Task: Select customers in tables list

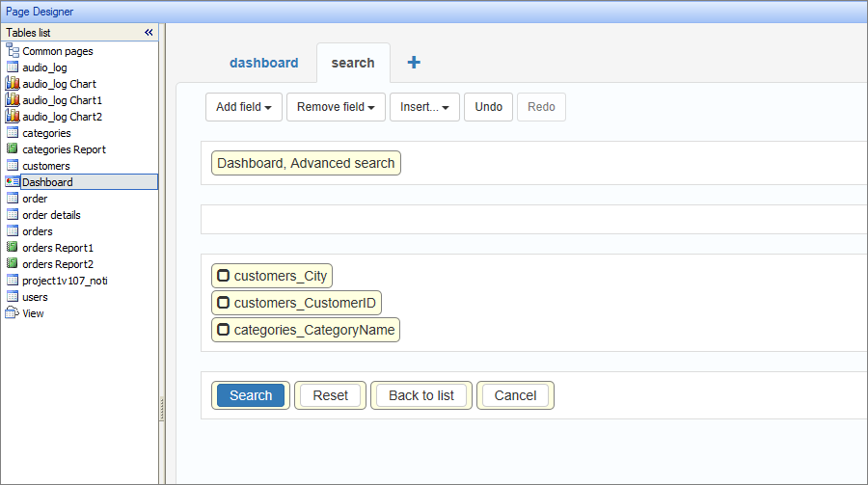Action: pyautogui.click(x=46, y=166)
